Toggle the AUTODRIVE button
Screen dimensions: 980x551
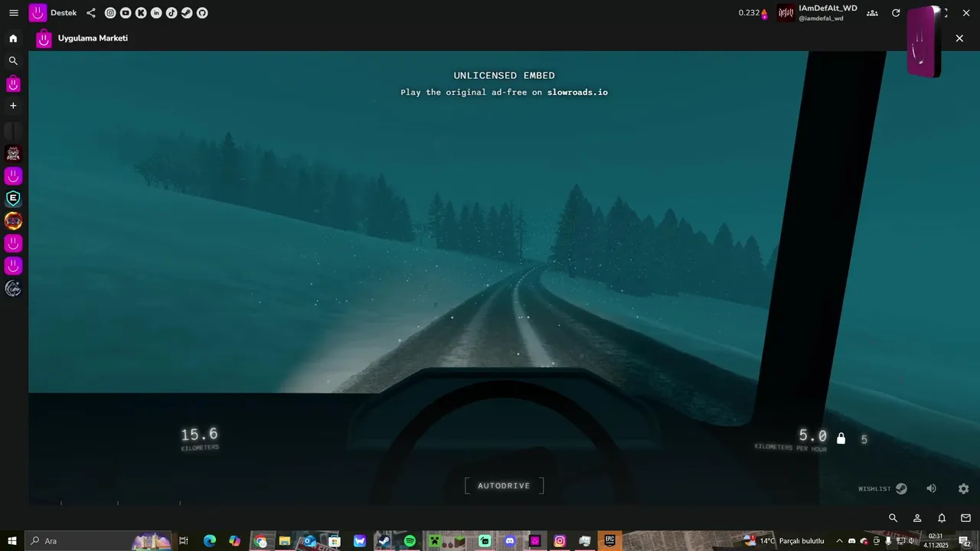coord(504,486)
